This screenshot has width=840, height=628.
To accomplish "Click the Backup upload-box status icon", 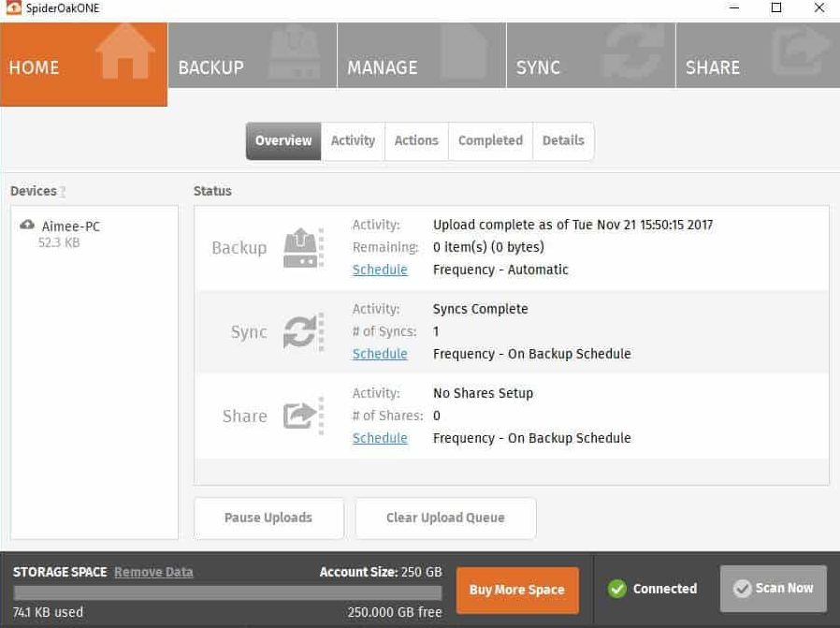I will pyautogui.click(x=301, y=246).
